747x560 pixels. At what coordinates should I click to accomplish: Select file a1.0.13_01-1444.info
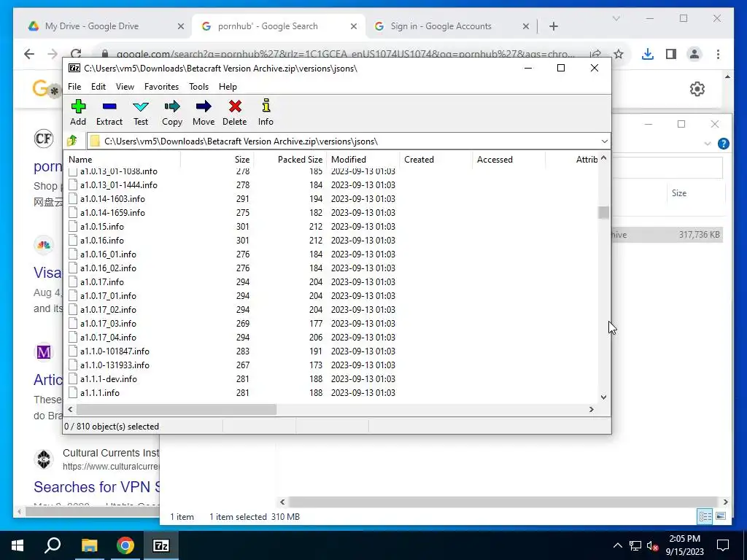(119, 184)
